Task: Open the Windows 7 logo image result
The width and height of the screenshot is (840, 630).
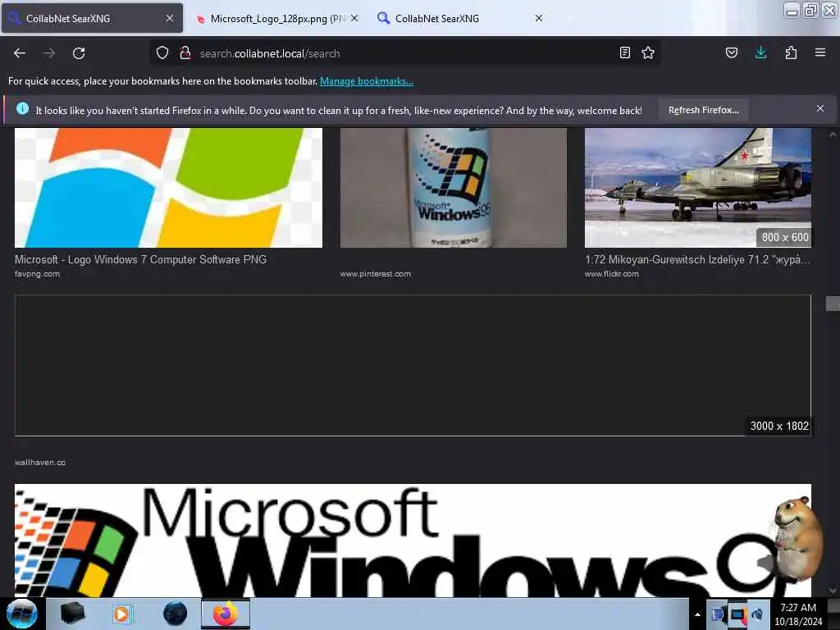Action: point(168,188)
